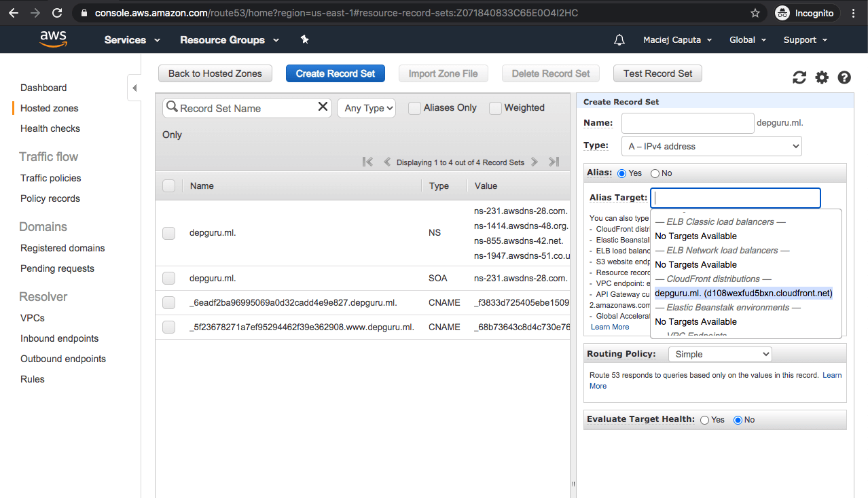This screenshot has width=868, height=498.
Task: Click Back to Hosted Zones button
Action: [215, 73]
